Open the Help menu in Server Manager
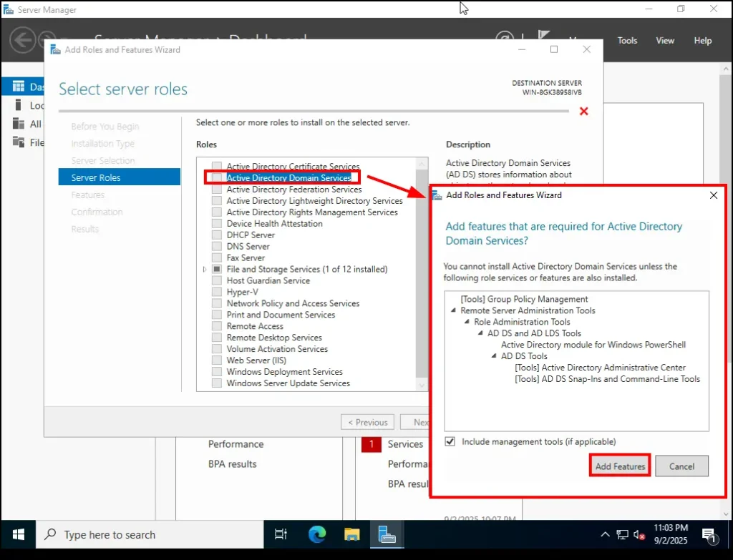The height and width of the screenshot is (560, 733). [x=703, y=41]
